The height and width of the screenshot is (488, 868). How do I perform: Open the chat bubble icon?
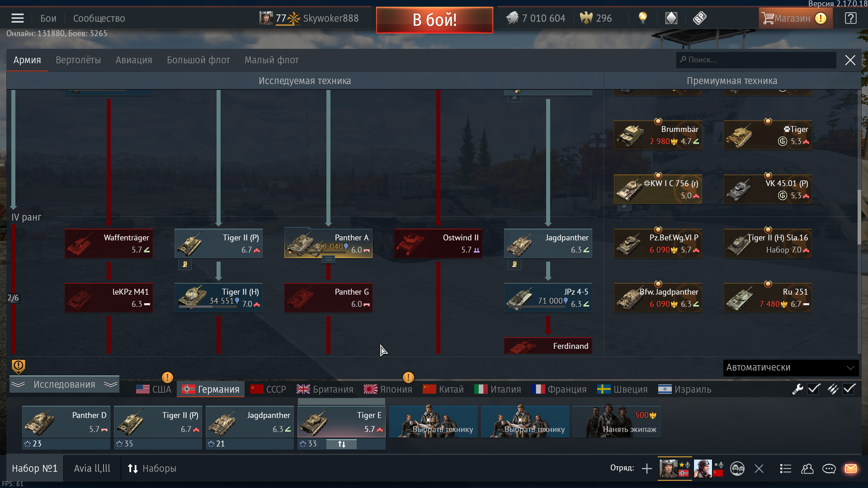829,469
